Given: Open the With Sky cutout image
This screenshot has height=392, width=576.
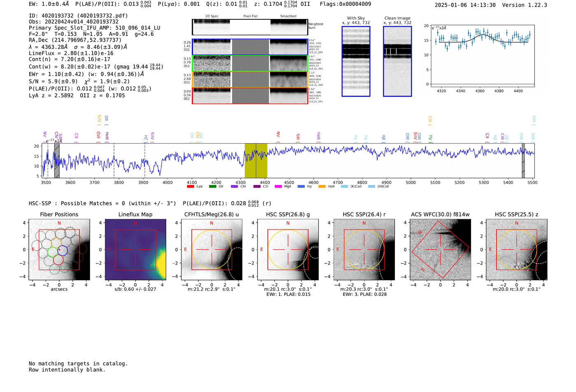Looking at the screenshot, I should (356, 61).
